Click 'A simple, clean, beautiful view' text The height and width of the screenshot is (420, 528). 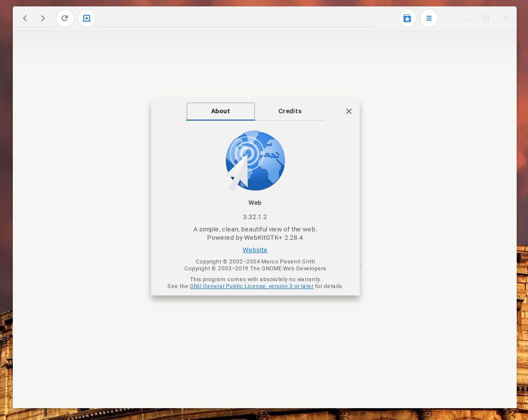point(255,229)
